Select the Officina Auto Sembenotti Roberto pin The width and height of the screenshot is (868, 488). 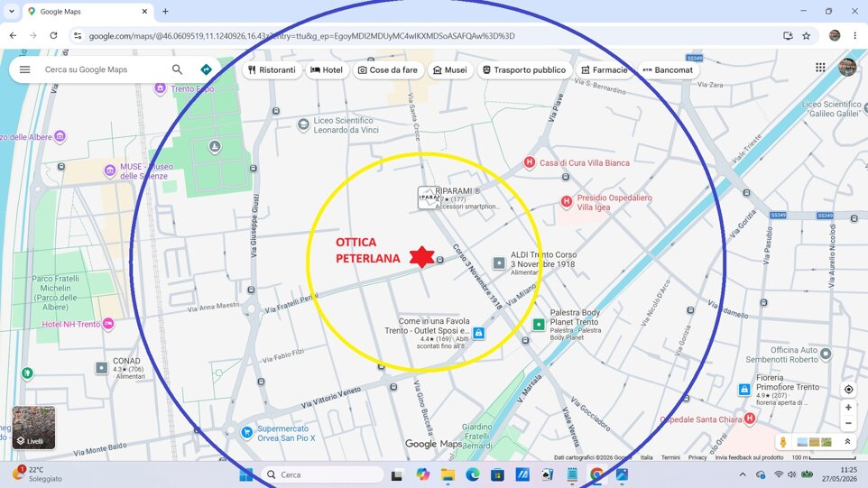826,354
